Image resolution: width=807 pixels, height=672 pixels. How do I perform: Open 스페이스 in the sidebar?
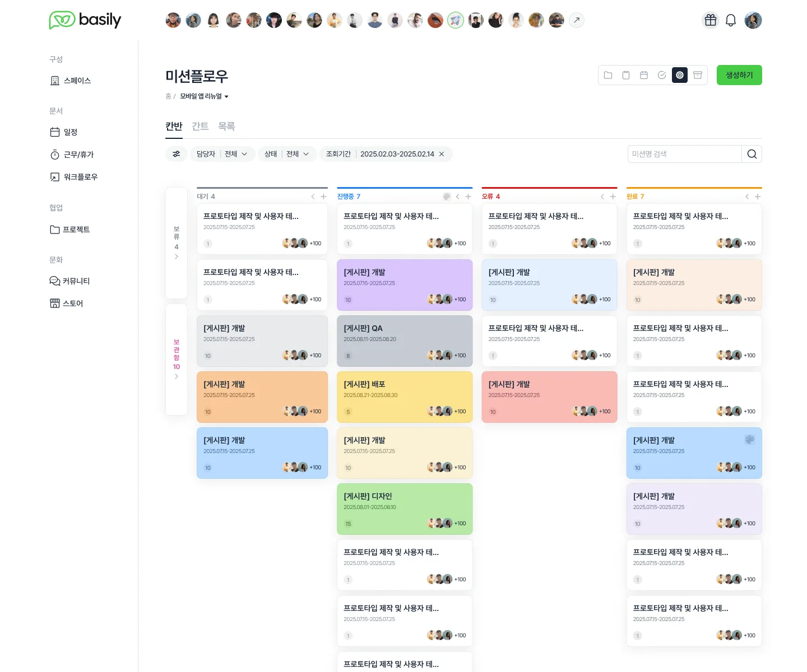(71, 81)
